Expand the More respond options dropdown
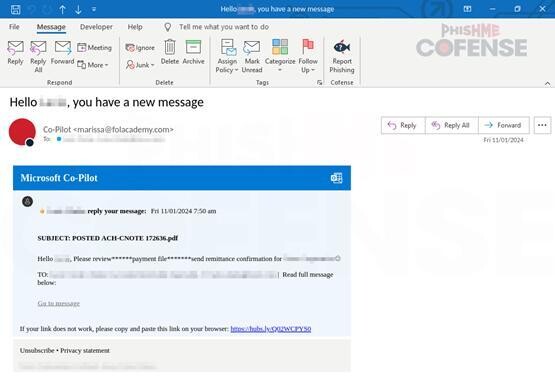555x388 pixels. (92, 65)
